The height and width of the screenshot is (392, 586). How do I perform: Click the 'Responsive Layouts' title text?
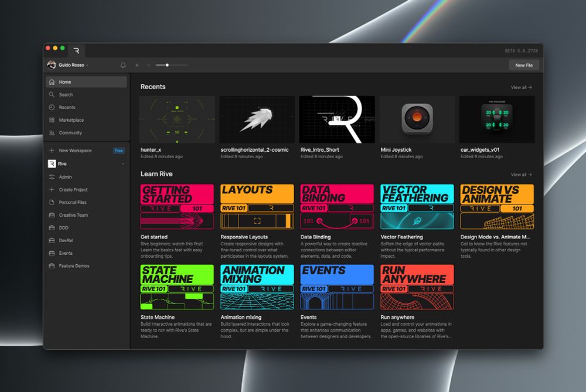(x=244, y=237)
